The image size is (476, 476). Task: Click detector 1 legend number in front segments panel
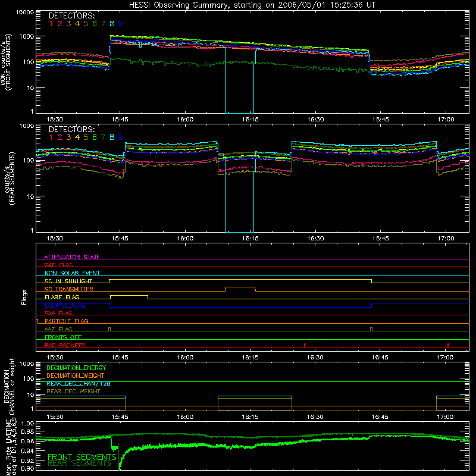click(x=51, y=24)
